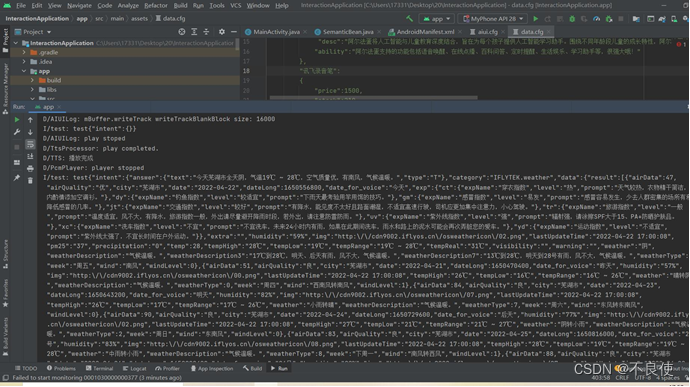Open Project panel gear settings
This screenshot has width=690, height=387.
[222, 32]
